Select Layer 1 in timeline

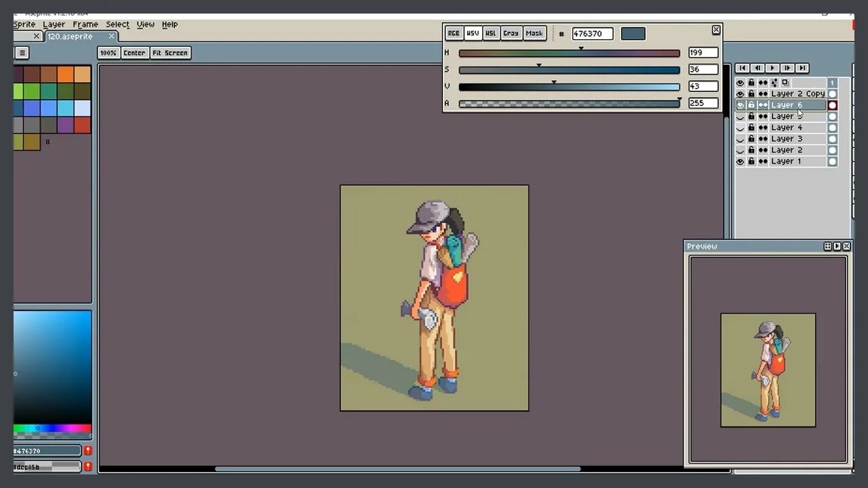[x=798, y=161]
